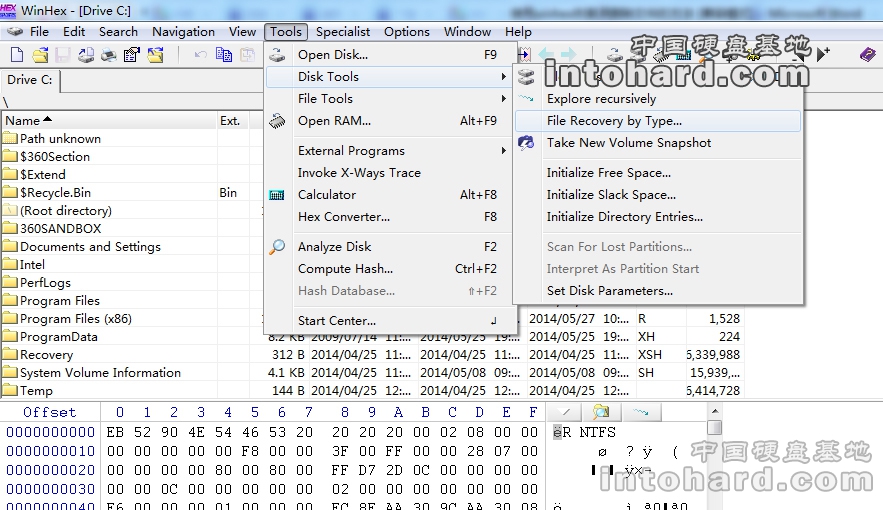This screenshot has height=510, width=883.
Task: Click the hex view scrollbar thumb
Action: [x=715, y=427]
